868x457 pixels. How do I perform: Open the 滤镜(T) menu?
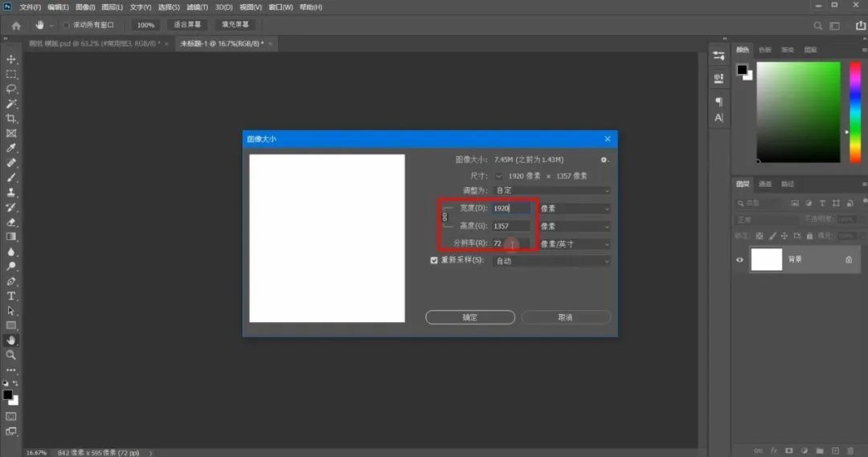(197, 7)
